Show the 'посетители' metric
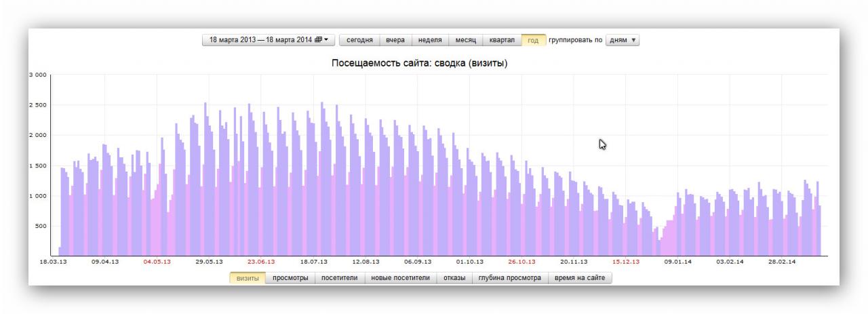Image resolution: width=868 pixels, height=314 pixels. (339, 278)
